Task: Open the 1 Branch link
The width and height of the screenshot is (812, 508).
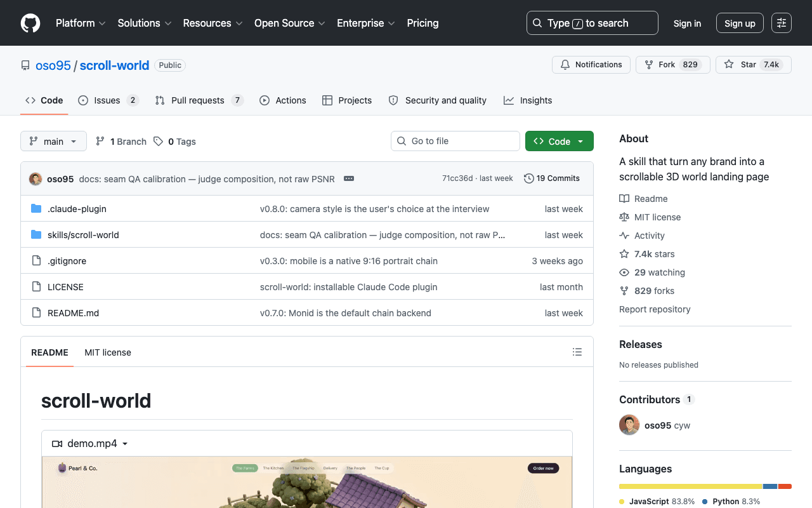Action: 121,142
